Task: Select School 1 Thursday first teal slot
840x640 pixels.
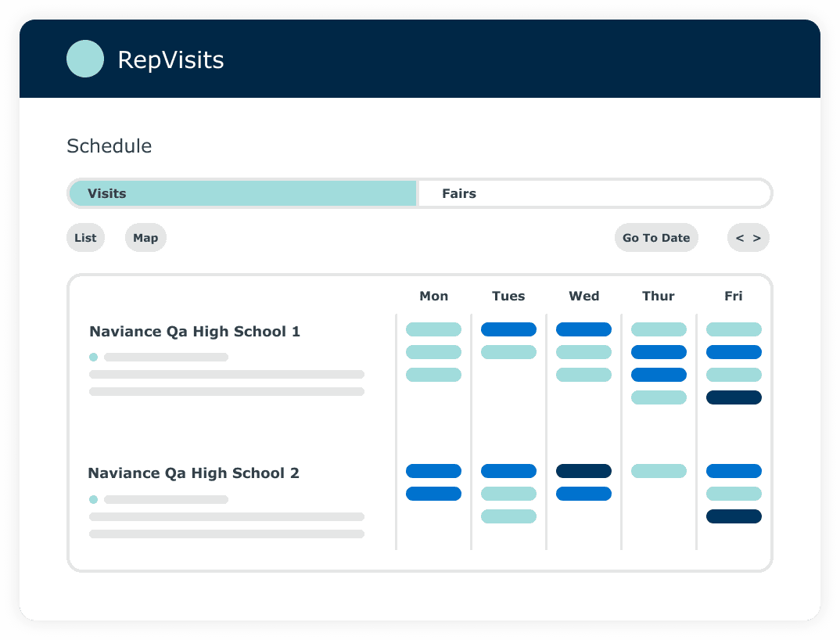Action: (659, 329)
